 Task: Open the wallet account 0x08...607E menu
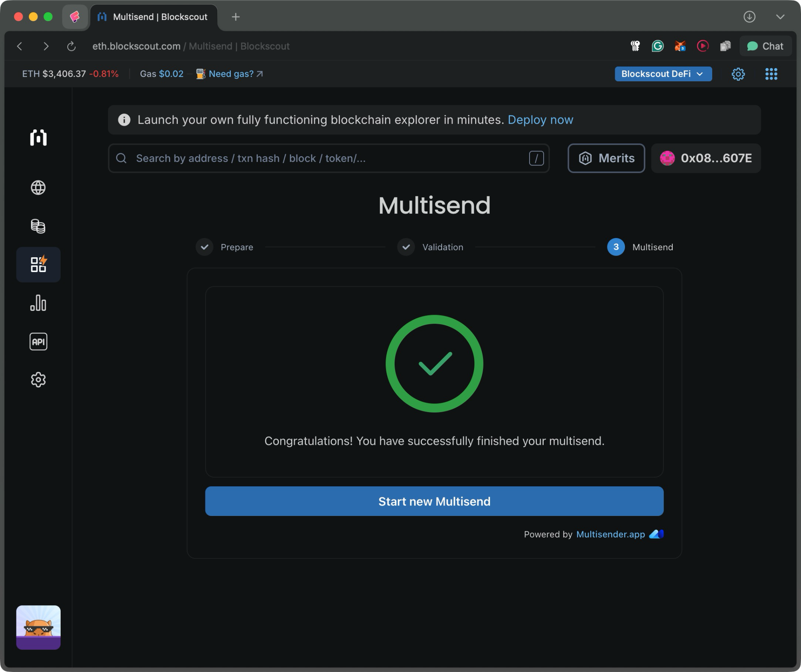point(706,158)
